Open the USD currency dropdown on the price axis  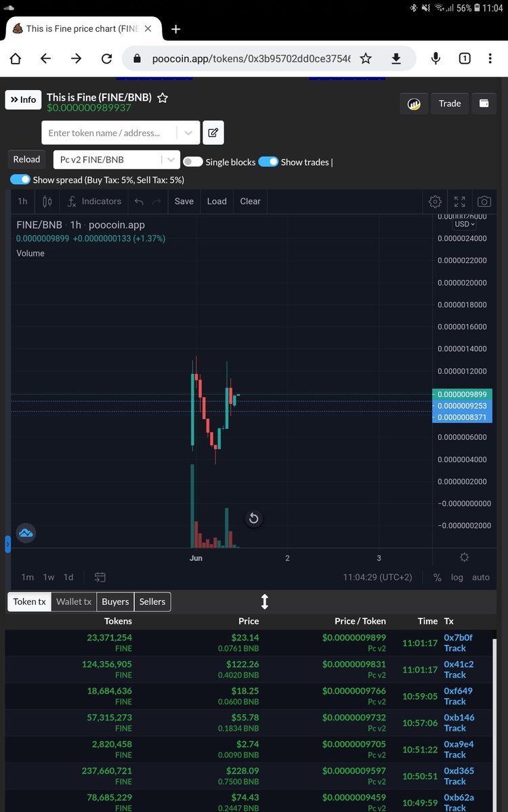[x=465, y=224]
